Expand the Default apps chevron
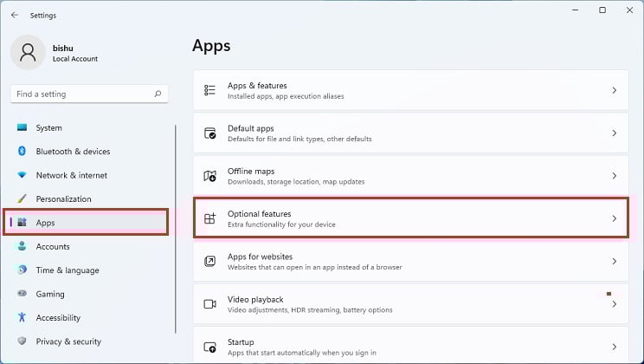Image resolution: width=644 pixels, height=364 pixels. [x=615, y=133]
